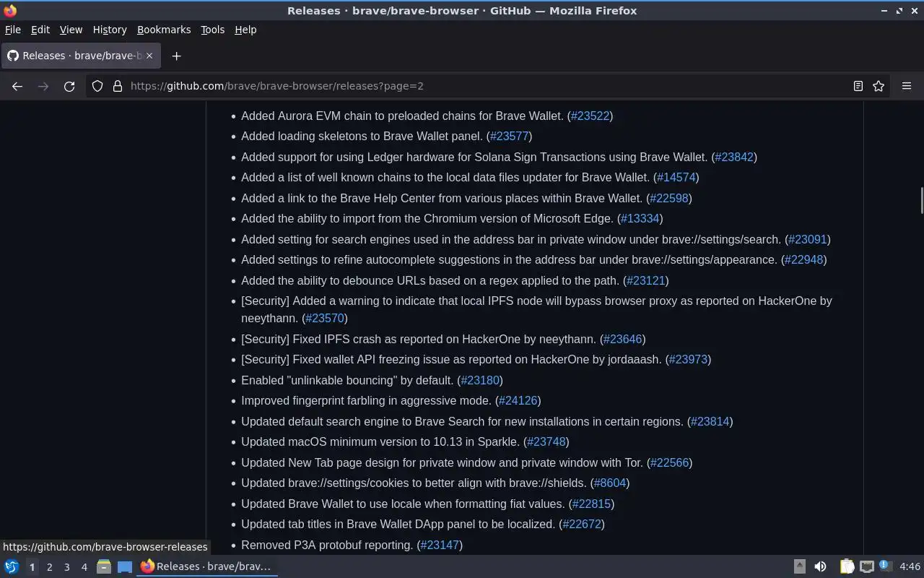
Task: Open tracking protection shield icon
Action: pyautogui.click(x=97, y=86)
